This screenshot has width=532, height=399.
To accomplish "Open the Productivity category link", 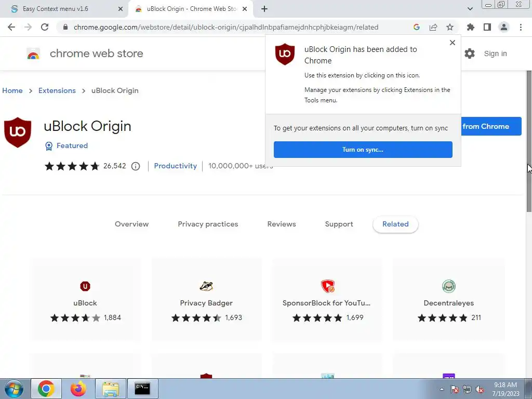I will pos(176,166).
